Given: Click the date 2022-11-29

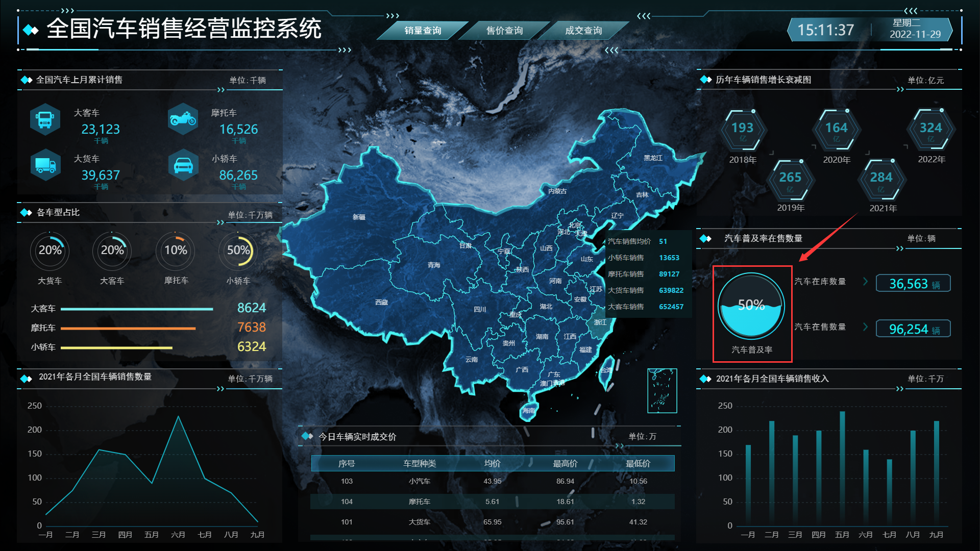Looking at the screenshot, I should click(x=915, y=34).
